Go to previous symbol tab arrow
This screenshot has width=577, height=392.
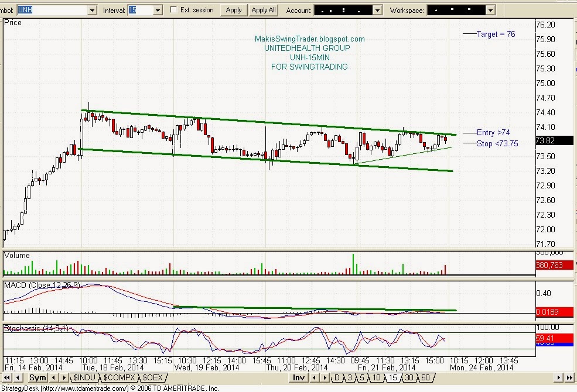coord(54,377)
